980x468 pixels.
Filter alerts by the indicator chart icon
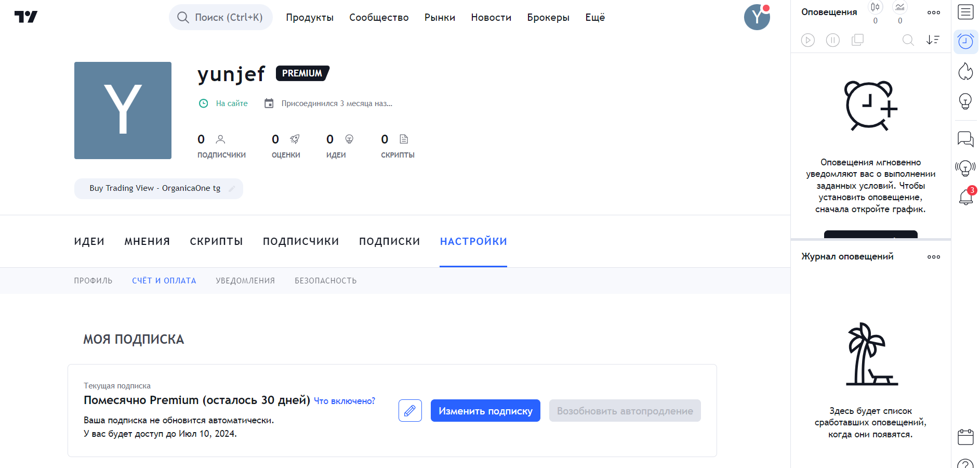(900, 7)
